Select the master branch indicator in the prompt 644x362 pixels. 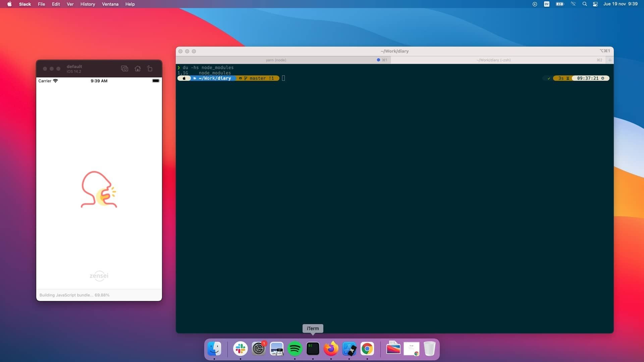[x=258, y=78]
